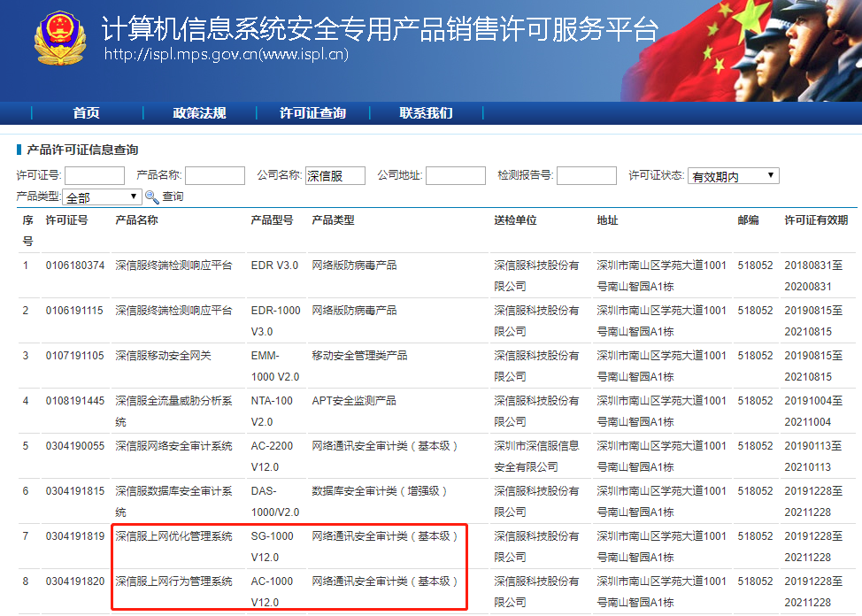The height and width of the screenshot is (616, 862).
Task: Click product name 深信服全流量威胁分析系统
Action: (x=173, y=411)
